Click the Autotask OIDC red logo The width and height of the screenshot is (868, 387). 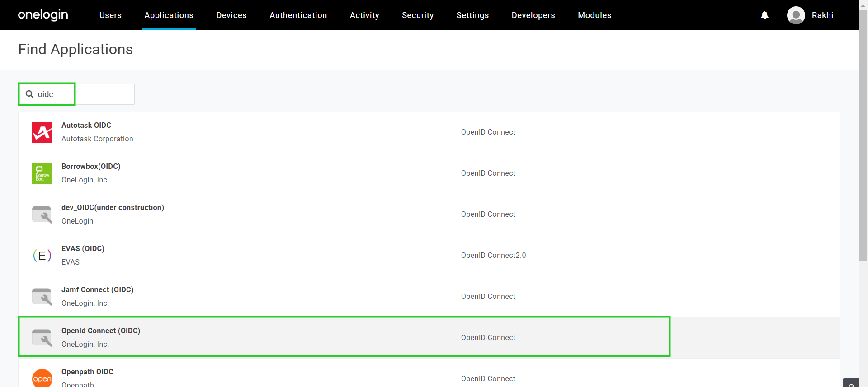click(x=42, y=132)
